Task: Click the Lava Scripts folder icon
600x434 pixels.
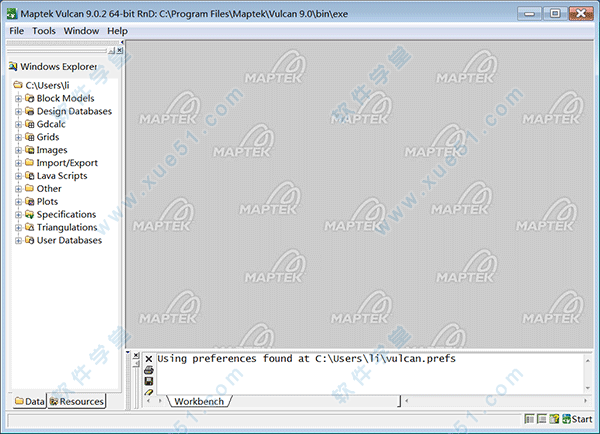Action: point(29,176)
